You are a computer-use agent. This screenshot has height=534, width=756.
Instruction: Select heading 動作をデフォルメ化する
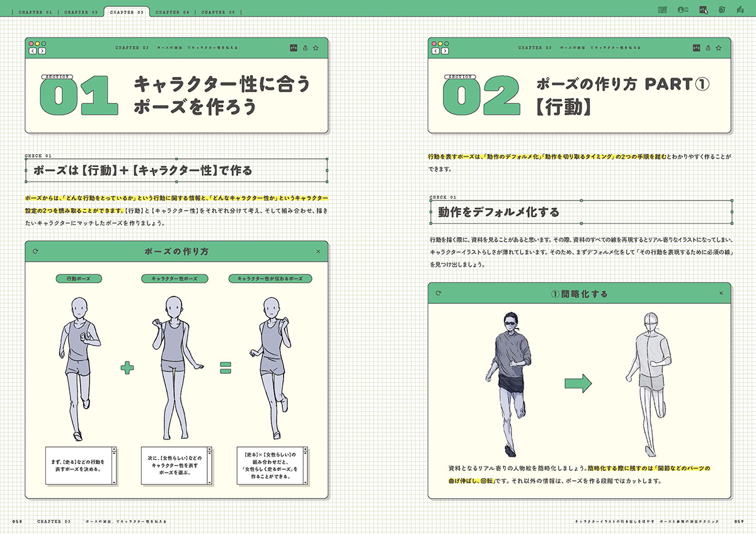(x=498, y=212)
